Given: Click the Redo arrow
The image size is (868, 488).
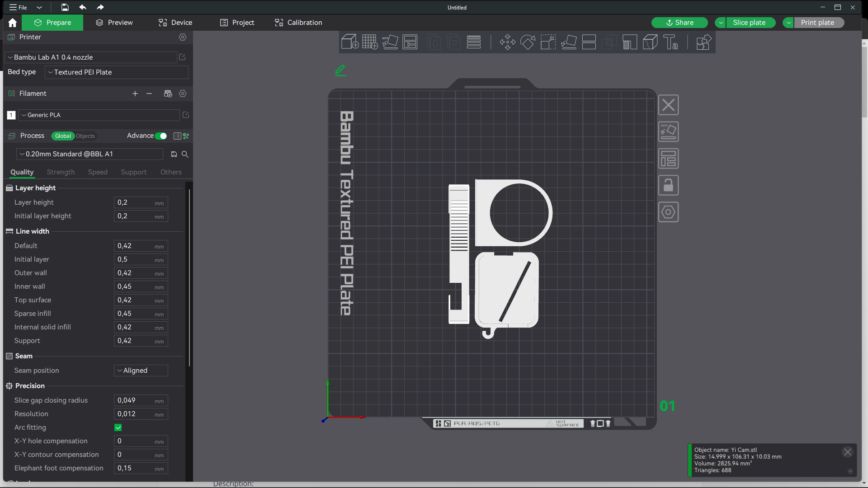Looking at the screenshot, I should point(100,7).
